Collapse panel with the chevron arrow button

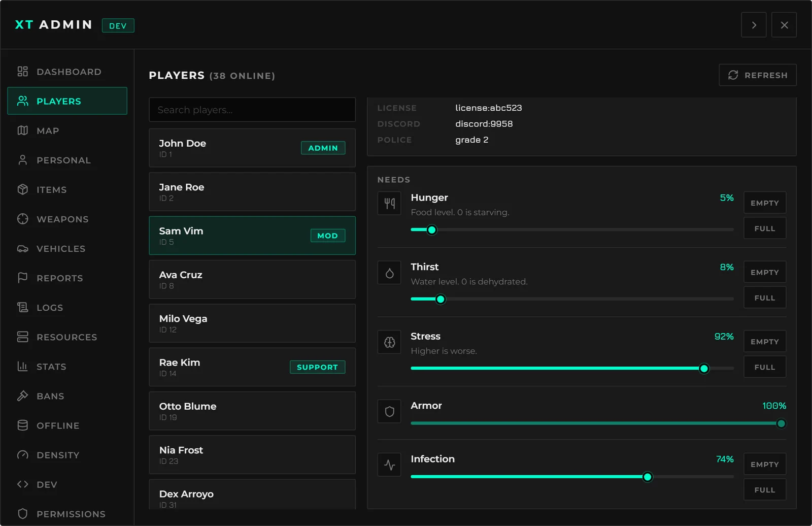click(x=754, y=25)
